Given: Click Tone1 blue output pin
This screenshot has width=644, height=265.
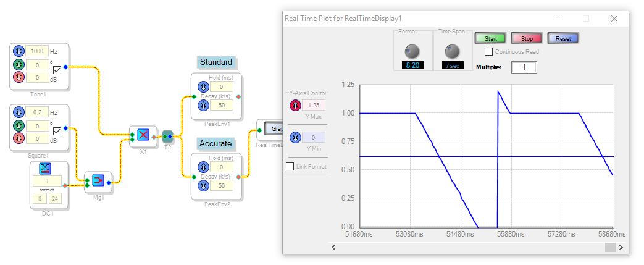Looking at the screenshot, I should coord(65,67).
